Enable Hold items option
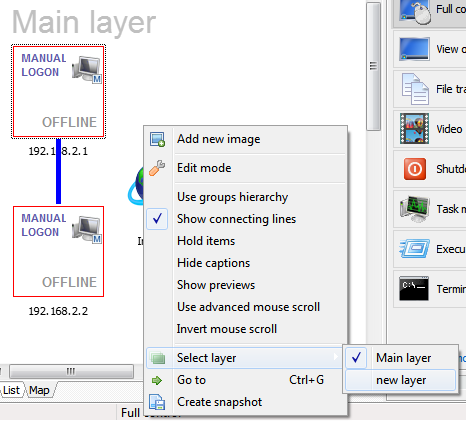Viewport: 466px width, 421px height. (x=245, y=241)
